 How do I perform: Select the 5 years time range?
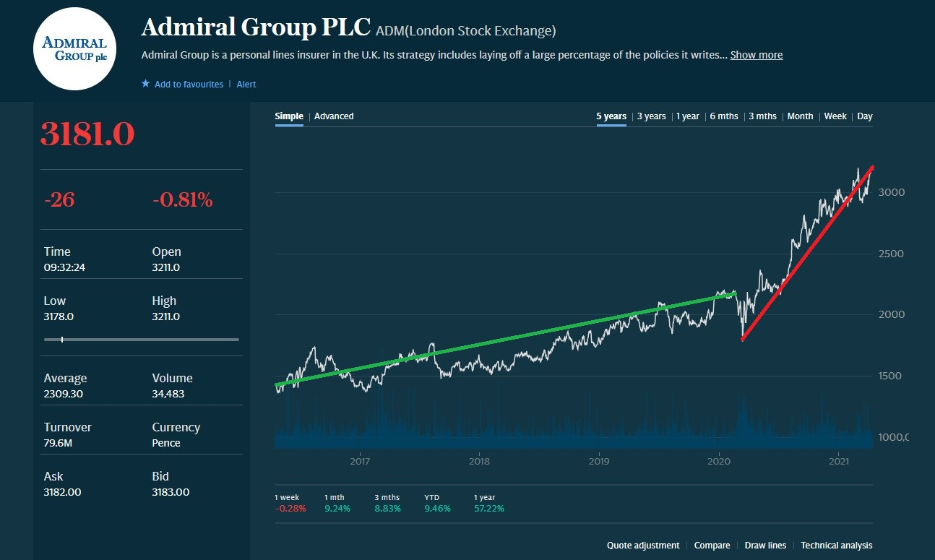[x=611, y=116]
